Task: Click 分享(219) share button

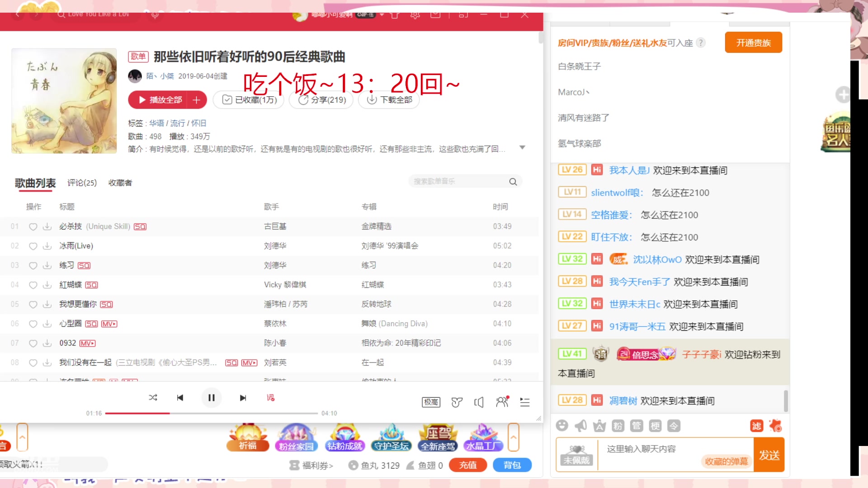Action: (322, 100)
